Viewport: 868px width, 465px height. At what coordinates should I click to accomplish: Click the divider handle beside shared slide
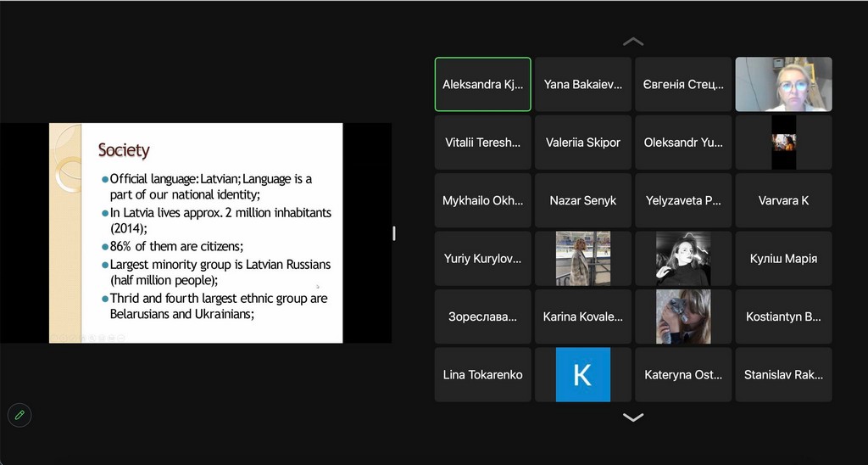pos(394,233)
